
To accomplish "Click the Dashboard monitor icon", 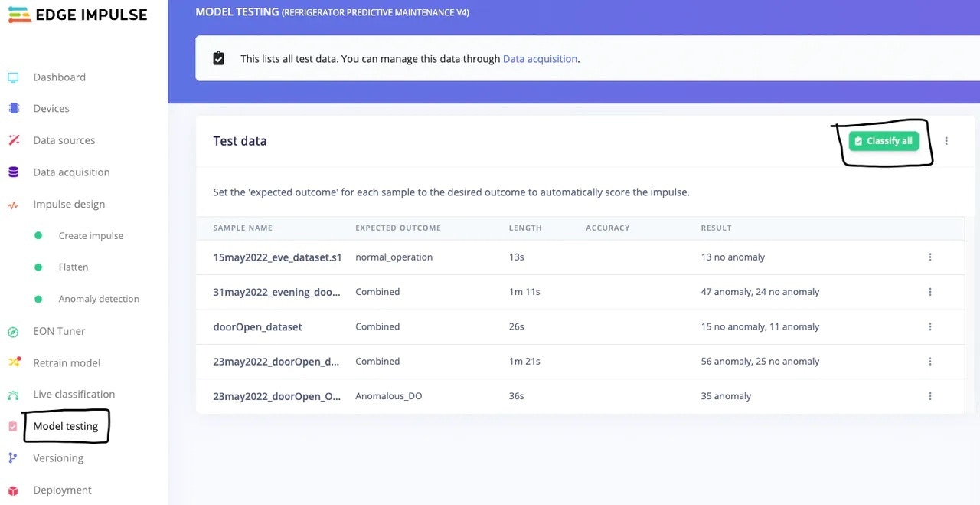I will point(13,77).
